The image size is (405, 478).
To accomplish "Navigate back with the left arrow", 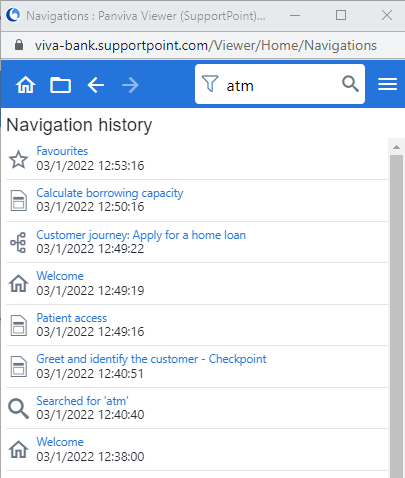I will (x=96, y=85).
